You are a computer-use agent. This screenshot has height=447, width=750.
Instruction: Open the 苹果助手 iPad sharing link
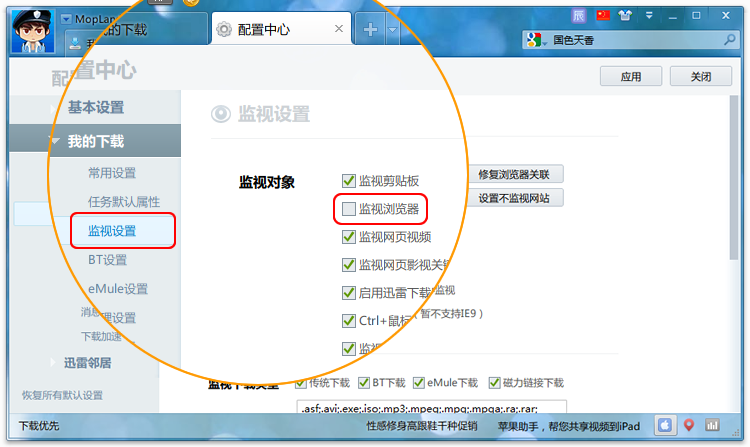[x=569, y=425]
